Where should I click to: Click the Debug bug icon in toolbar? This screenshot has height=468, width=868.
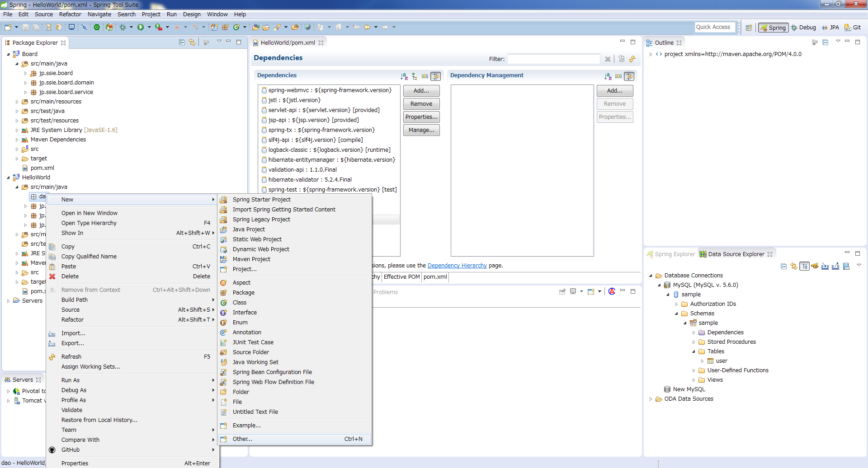click(x=123, y=27)
